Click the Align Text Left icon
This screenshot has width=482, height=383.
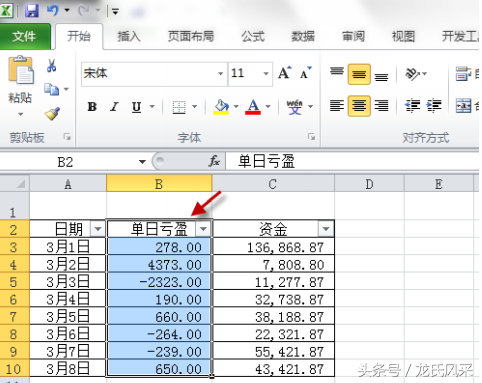pos(337,106)
